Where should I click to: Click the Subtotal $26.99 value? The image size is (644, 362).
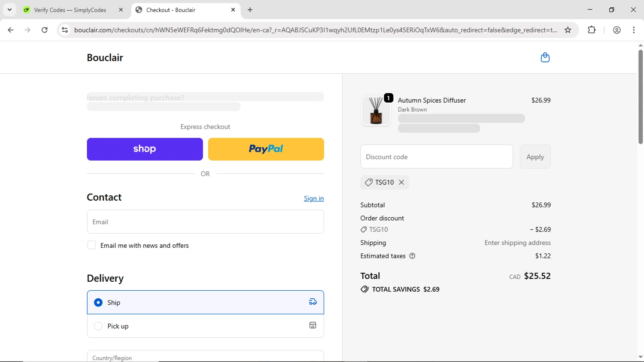(541, 205)
